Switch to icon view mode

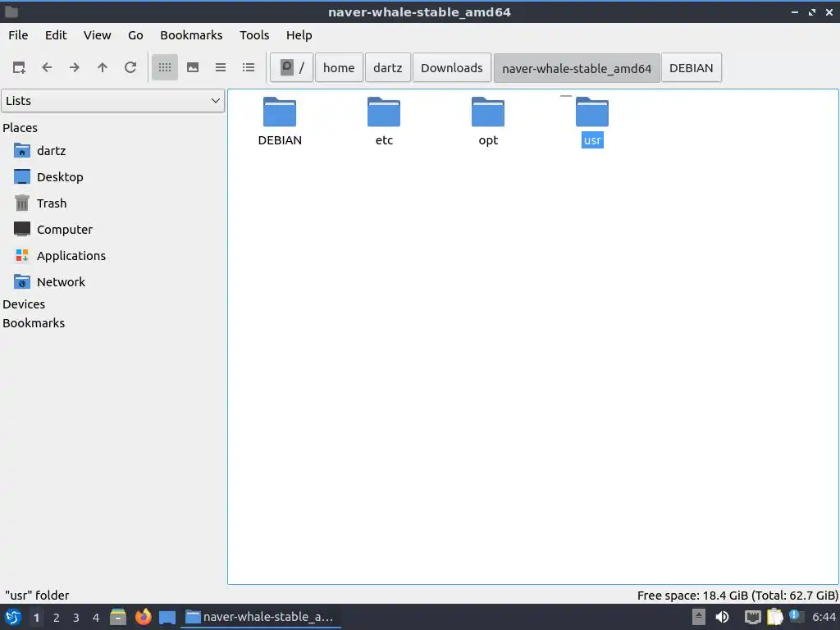pyautogui.click(x=164, y=67)
